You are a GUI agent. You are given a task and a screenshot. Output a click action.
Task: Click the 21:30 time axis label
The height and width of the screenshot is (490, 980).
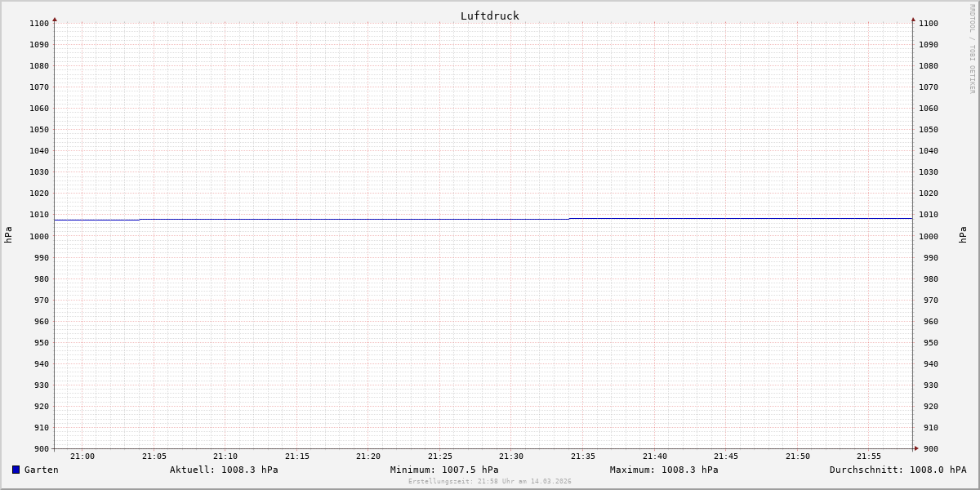click(511, 457)
